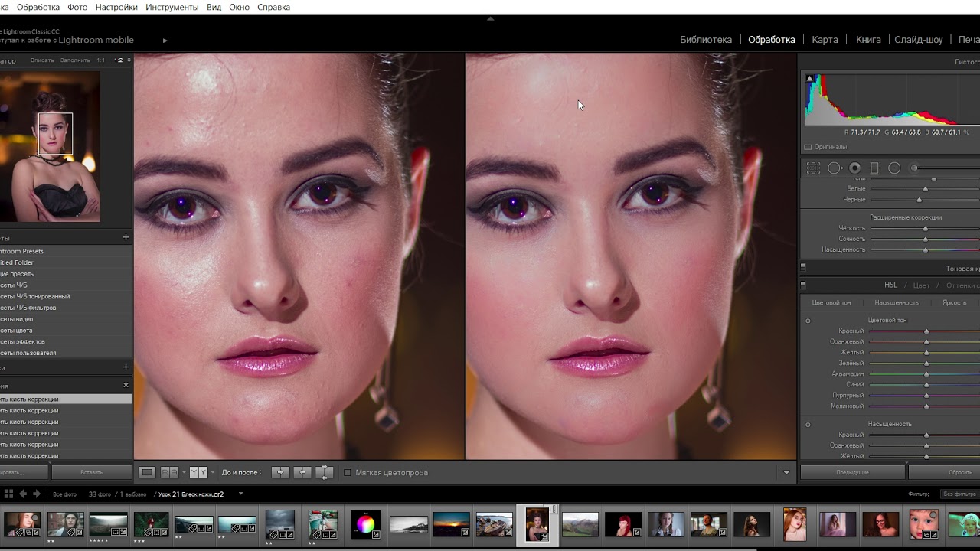Go back with the filmstrip left arrow

[23, 494]
